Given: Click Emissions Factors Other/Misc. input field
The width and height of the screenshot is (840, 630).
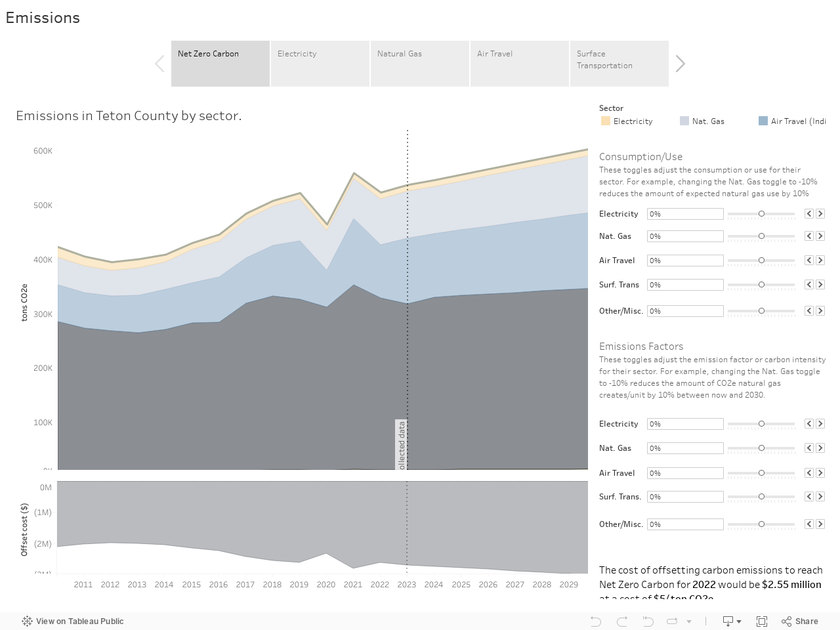Looking at the screenshot, I should tap(685, 524).
